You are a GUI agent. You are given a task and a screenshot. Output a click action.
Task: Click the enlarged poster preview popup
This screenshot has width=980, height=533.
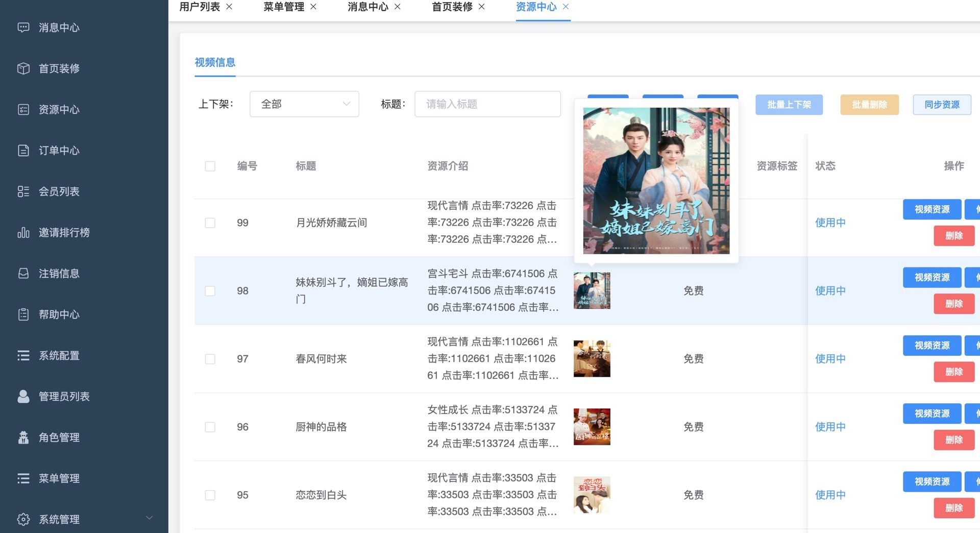(656, 181)
